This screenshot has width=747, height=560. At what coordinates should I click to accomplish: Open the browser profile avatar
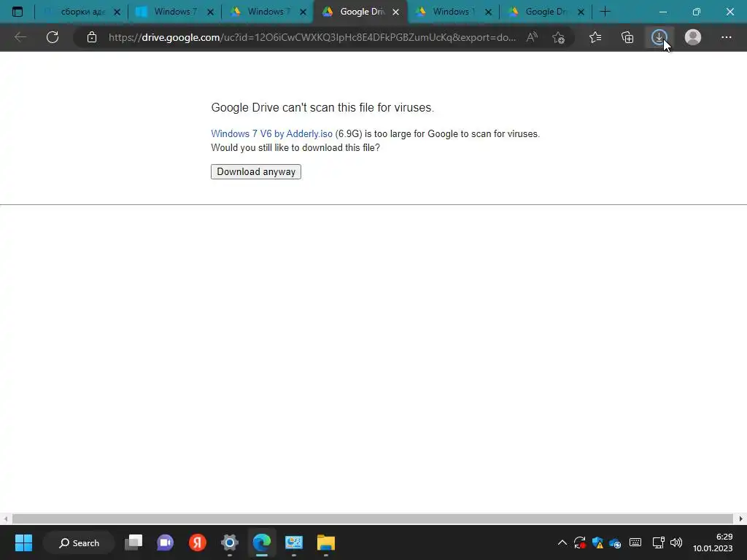(x=693, y=37)
